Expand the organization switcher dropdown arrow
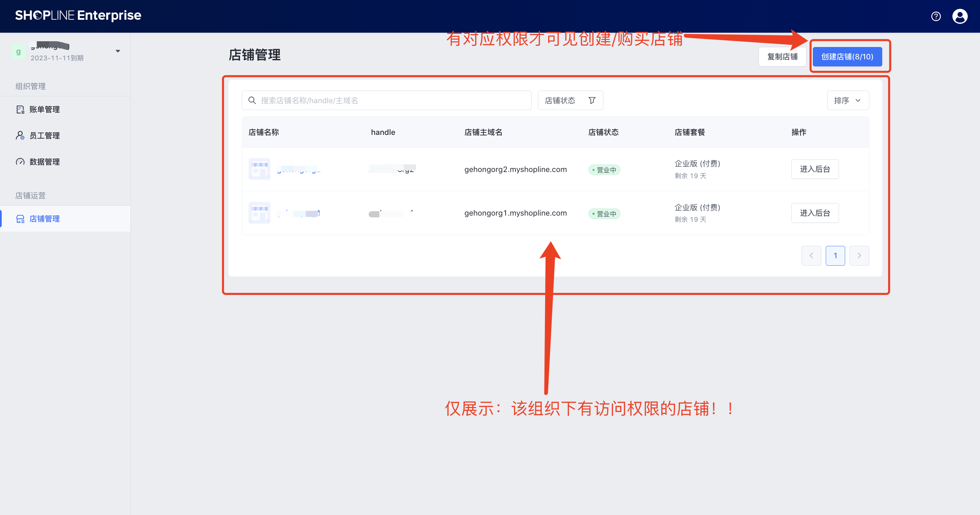980x515 pixels. pos(118,51)
